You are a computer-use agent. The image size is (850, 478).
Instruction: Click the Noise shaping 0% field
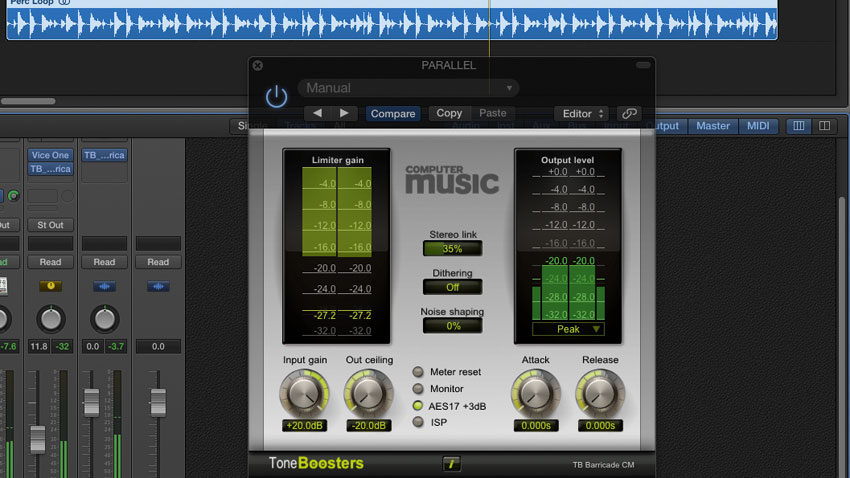coord(452,326)
